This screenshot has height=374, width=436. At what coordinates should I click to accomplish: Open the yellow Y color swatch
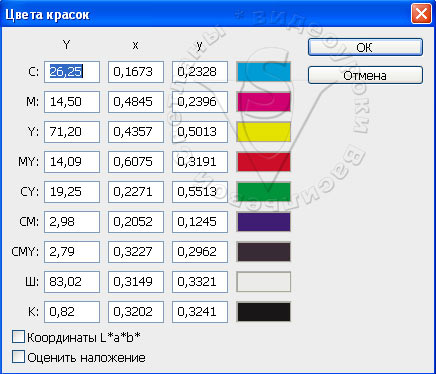coord(264,132)
